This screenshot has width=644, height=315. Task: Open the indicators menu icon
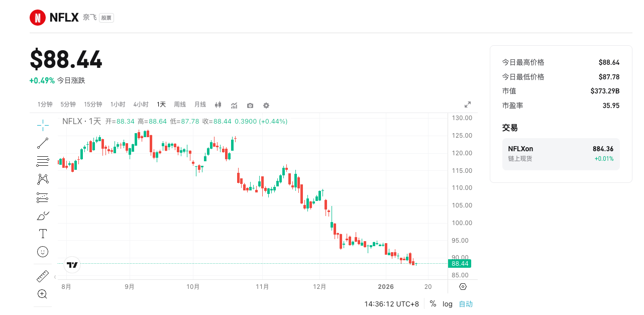click(234, 106)
